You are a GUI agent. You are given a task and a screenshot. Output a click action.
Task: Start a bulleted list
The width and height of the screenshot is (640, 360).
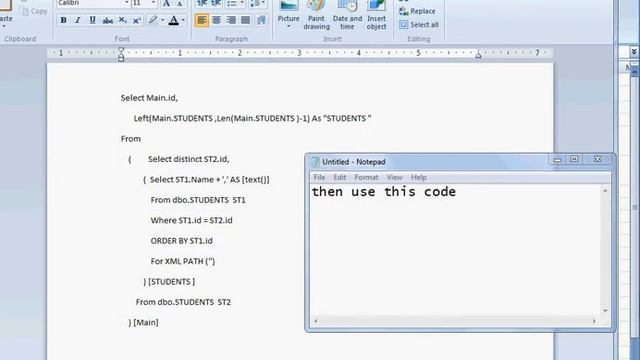(x=232, y=4)
